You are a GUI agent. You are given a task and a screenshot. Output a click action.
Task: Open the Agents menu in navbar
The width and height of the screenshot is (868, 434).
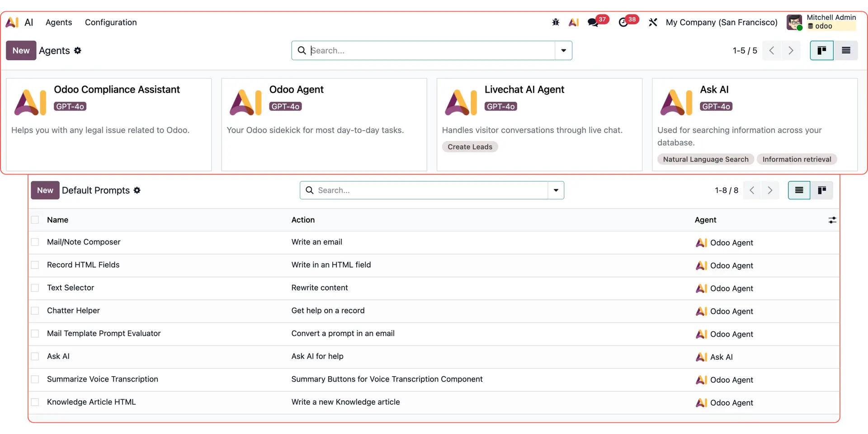(x=59, y=22)
